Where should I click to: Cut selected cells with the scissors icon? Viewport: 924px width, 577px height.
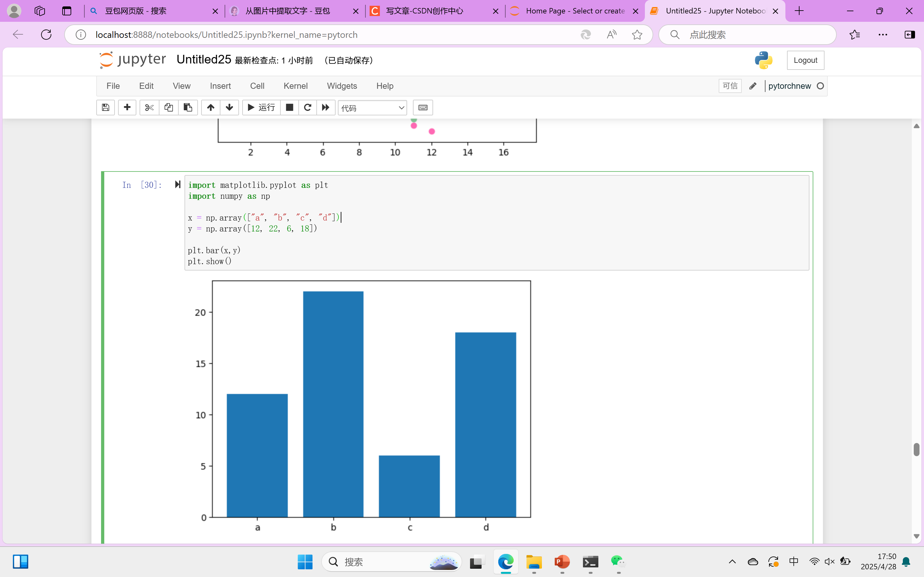[x=149, y=108]
